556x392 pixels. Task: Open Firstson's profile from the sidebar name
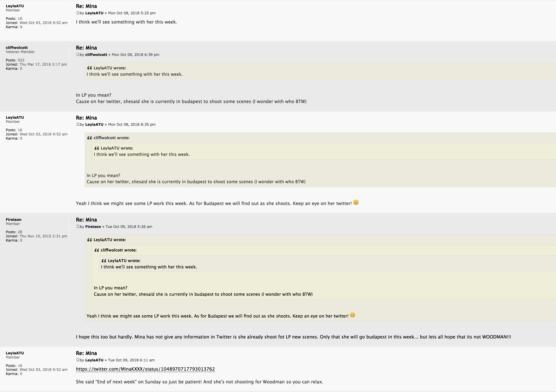click(14, 220)
